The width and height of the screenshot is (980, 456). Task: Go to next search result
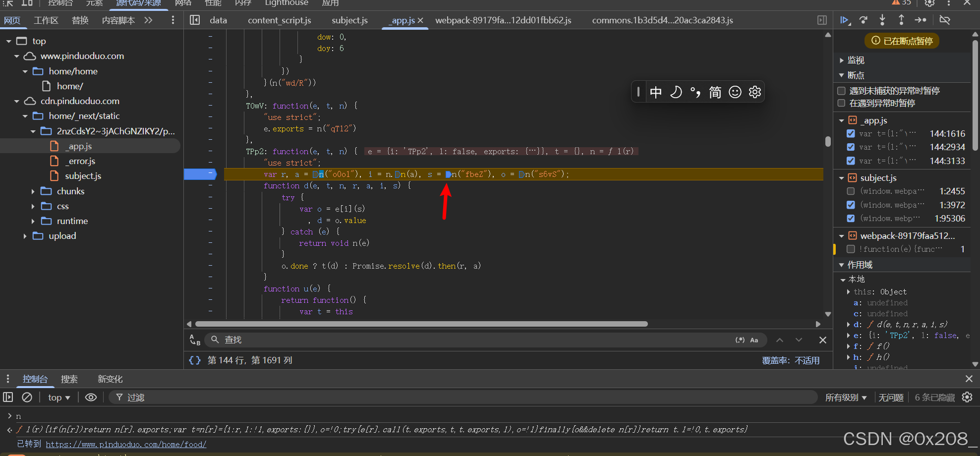click(799, 340)
